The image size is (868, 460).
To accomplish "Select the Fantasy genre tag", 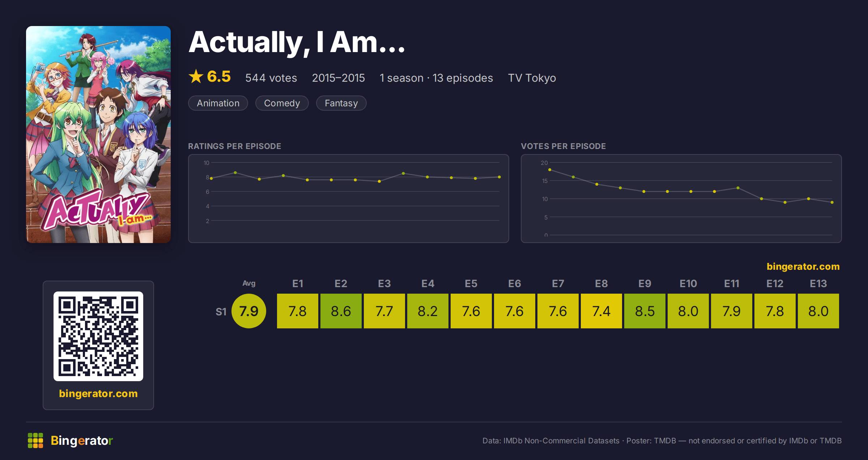I will click(x=341, y=103).
